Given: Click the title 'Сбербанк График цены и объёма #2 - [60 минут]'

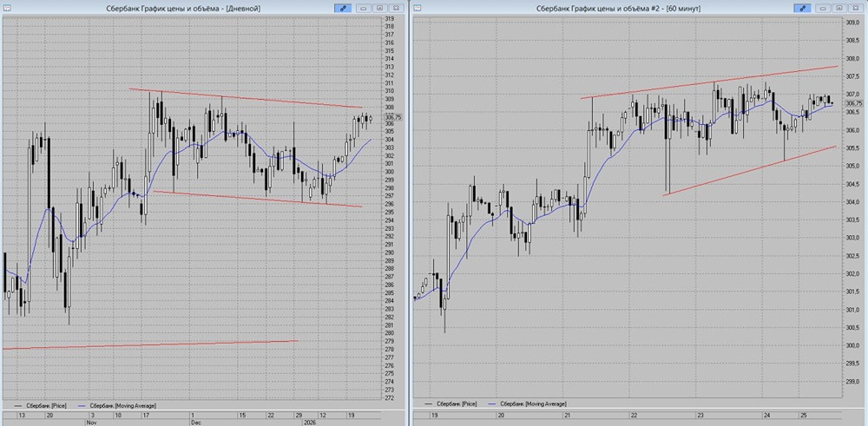Looking at the screenshot, I should tap(619, 9).
